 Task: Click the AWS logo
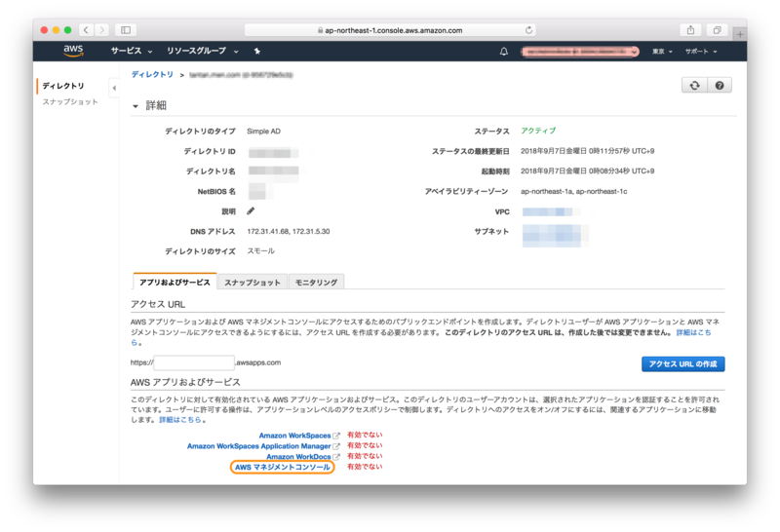[x=73, y=51]
